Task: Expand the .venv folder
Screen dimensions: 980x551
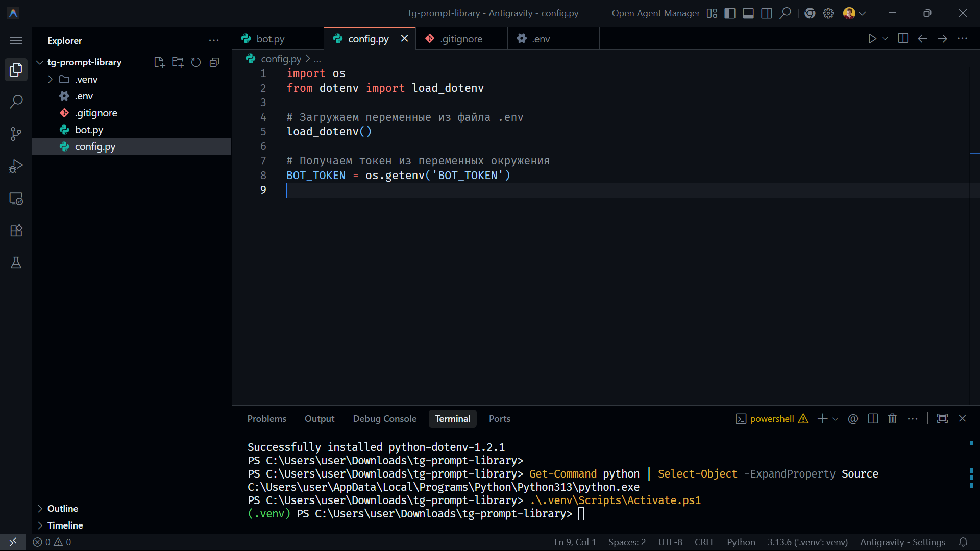Action: click(51, 80)
